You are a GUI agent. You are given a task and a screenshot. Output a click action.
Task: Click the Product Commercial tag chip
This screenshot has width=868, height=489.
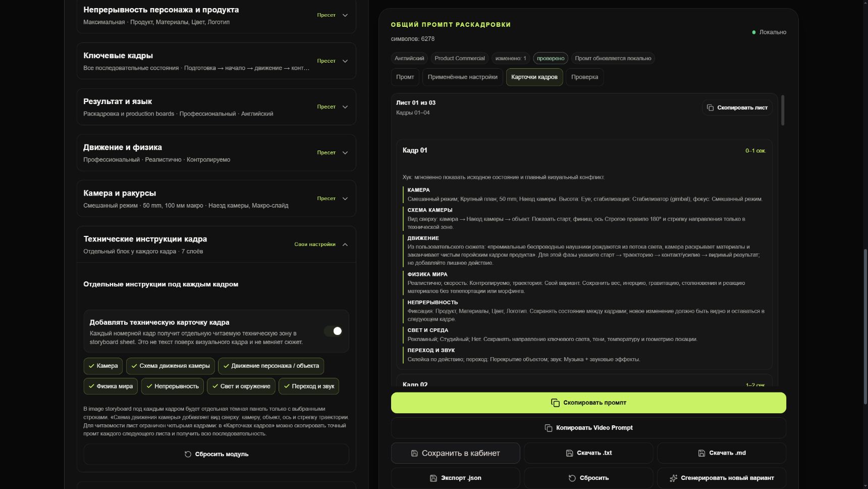pos(460,59)
